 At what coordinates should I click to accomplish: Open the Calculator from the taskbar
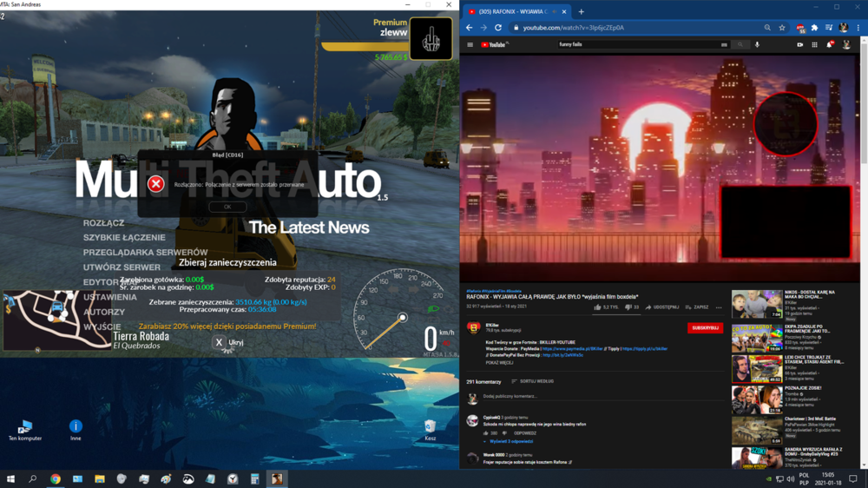254,479
